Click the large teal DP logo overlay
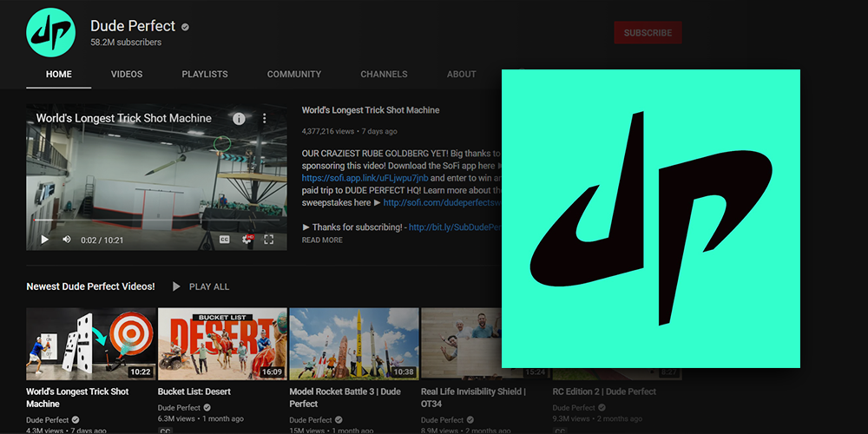The height and width of the screenshot is (434, 868). [x=650, y=219]
